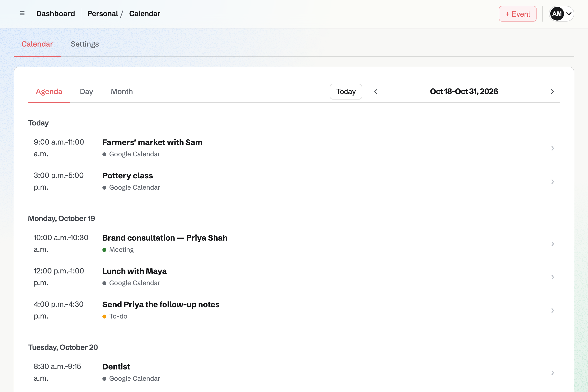
Task: Open the Lunch with Maya event
Action: tap(135, 271)
